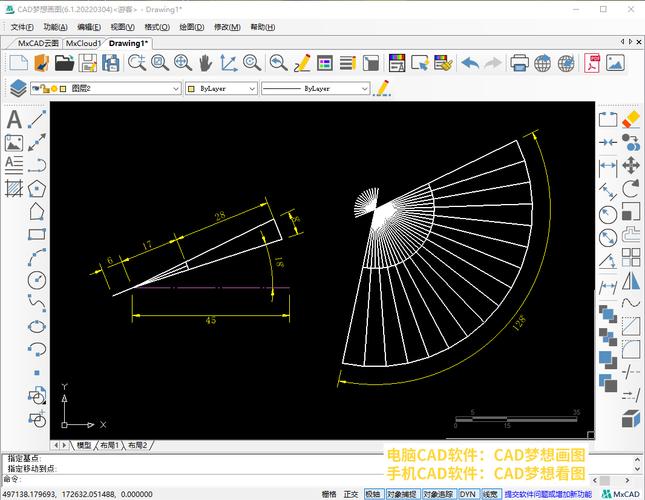Screen dimensions: 645x500
Task: Toggle 极轴 polar tracking
Action: (x=374, y=494)
